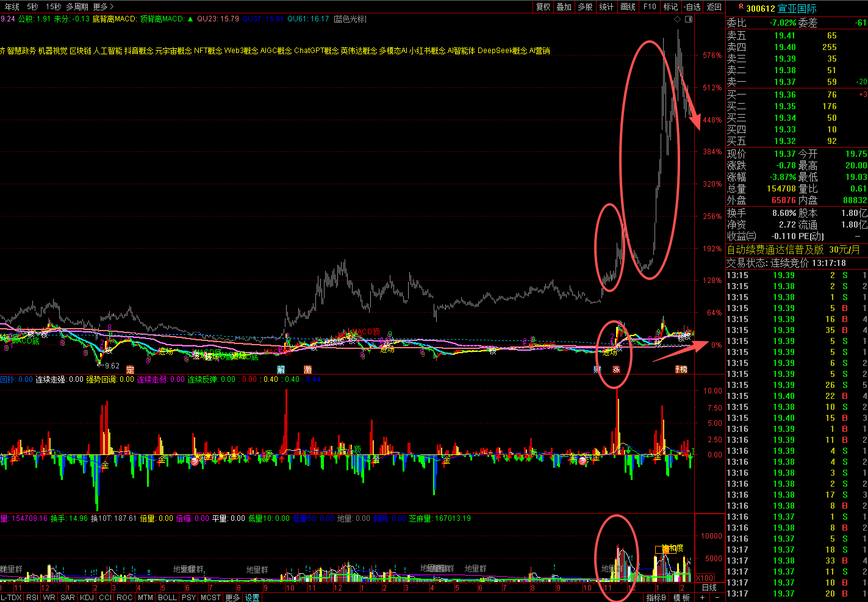Image resolution: width=868 pixels, height=602 pixels.
Task: Click the diamond marker icon above the chart
Action: [x=678, y=20]
